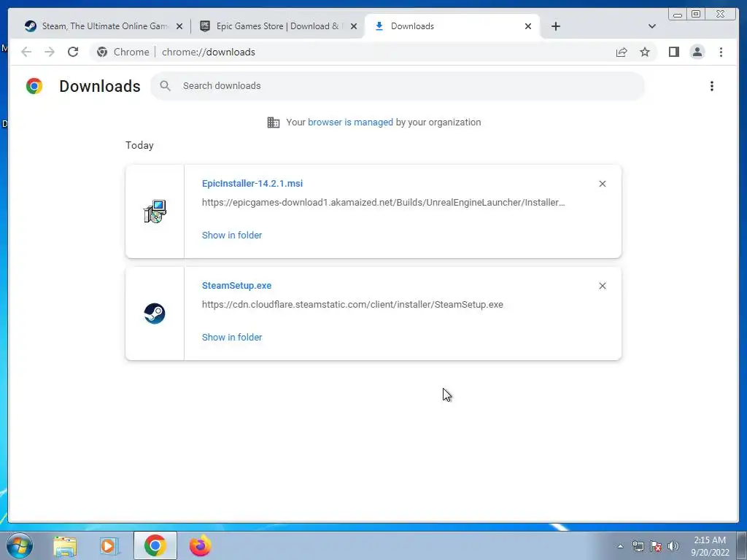Close the Steam tab
The image size is (747, 560).
[x=179, y=27]
